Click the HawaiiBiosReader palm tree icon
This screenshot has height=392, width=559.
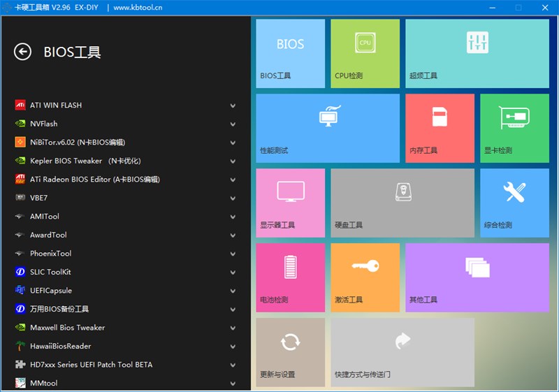coord(20,346)
